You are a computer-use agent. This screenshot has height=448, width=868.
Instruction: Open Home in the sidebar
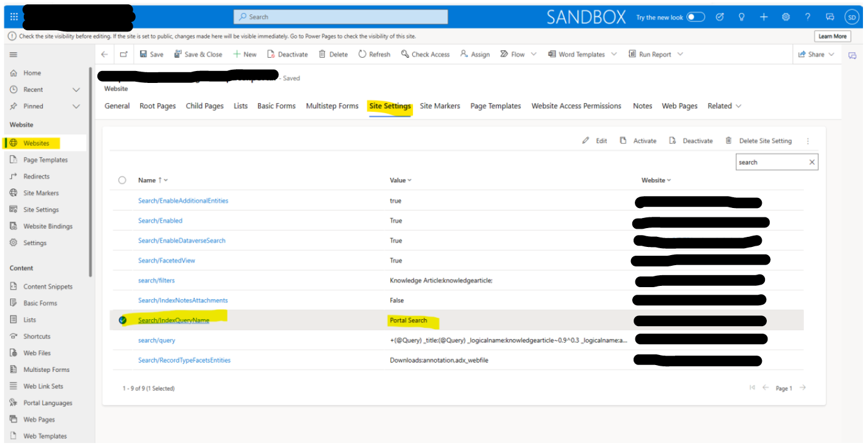pyautogui.click(x=32, y=73)
